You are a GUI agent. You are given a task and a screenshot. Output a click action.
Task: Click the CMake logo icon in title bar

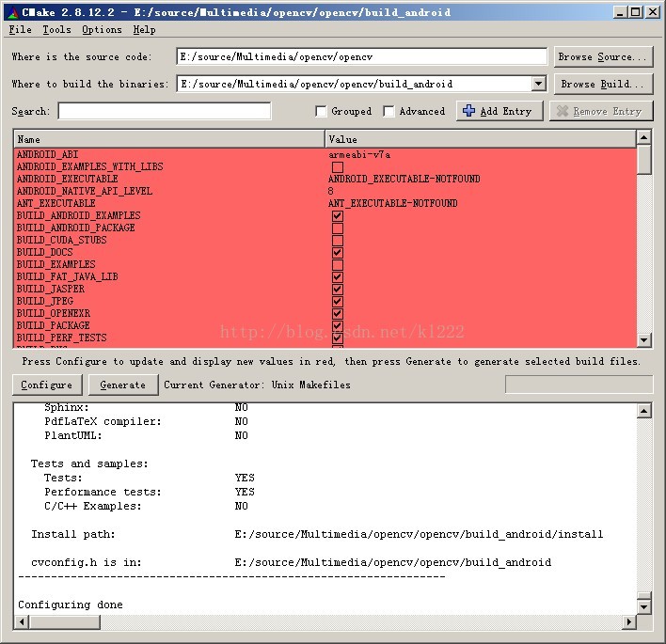tap(13, 13)
